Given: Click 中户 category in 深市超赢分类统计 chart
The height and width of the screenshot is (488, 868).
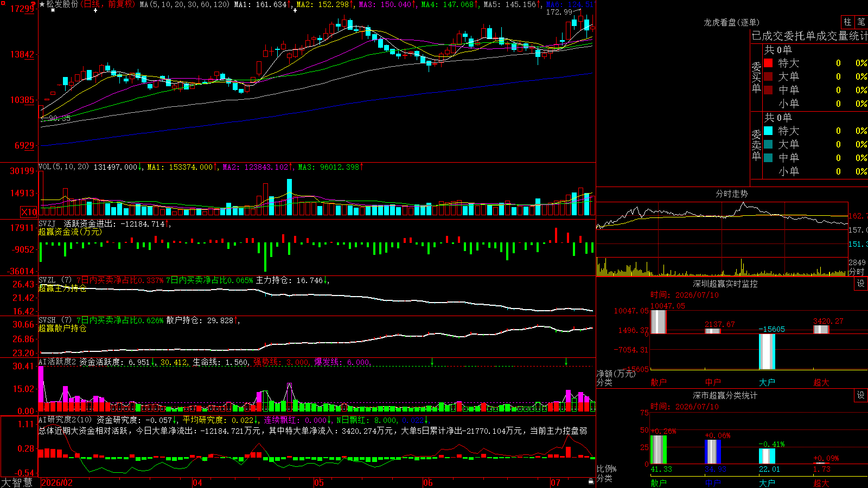Looking at the screenshot, I should pyautogui.click(x=713, y=483).
